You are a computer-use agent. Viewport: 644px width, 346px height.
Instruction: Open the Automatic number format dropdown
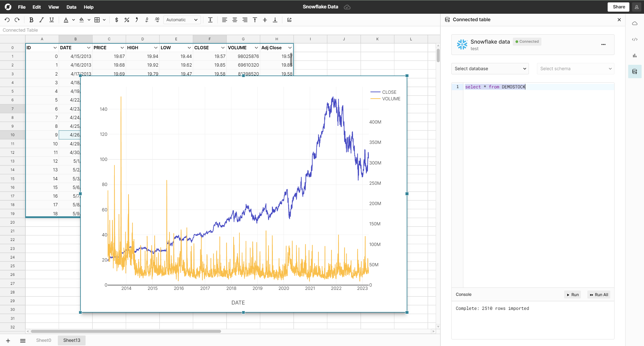(182, 20)
